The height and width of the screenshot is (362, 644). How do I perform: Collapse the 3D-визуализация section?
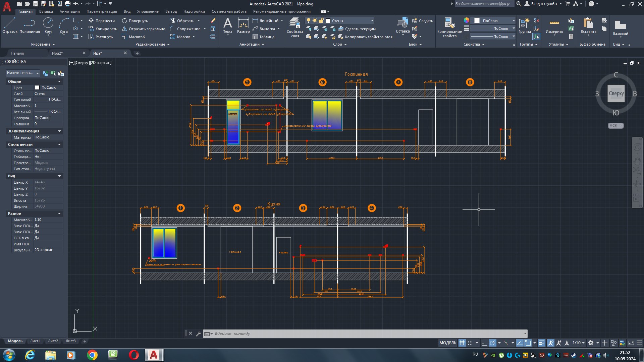click(x=59, y=131)
